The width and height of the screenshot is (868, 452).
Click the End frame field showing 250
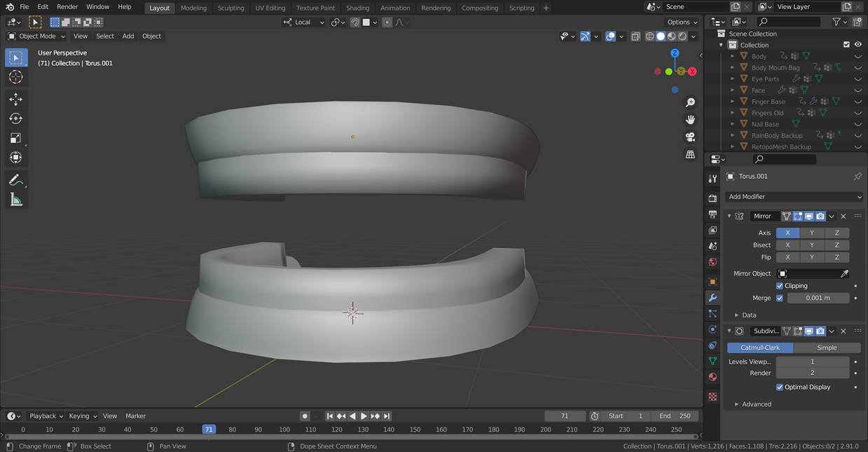tap(675, 416)
